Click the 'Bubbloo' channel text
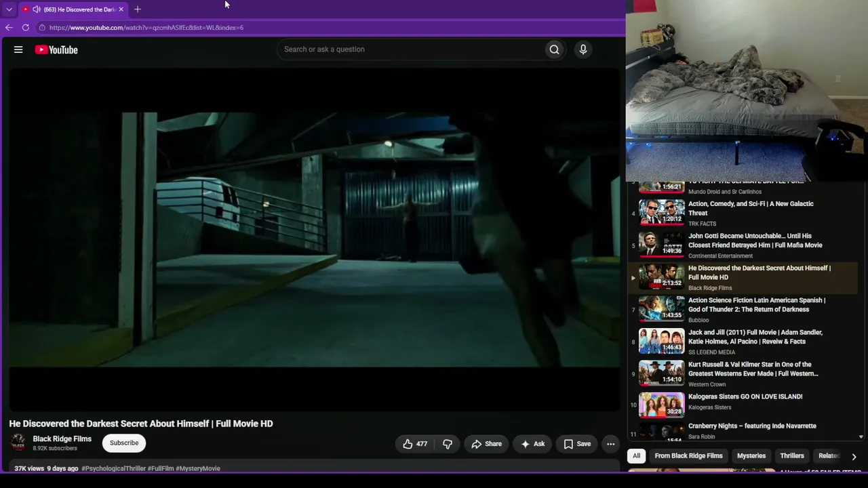Image resolution: width=868 pixels, height=488 pixels. pyautogui.click(x=698, y=320)
